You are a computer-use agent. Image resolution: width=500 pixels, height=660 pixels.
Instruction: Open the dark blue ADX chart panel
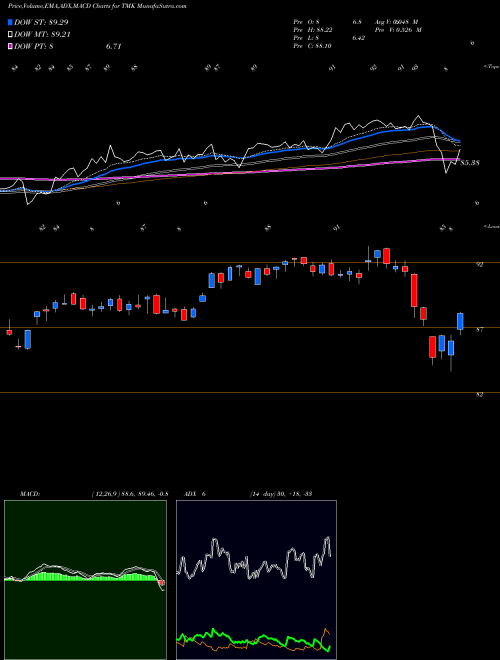coord(256,580)
